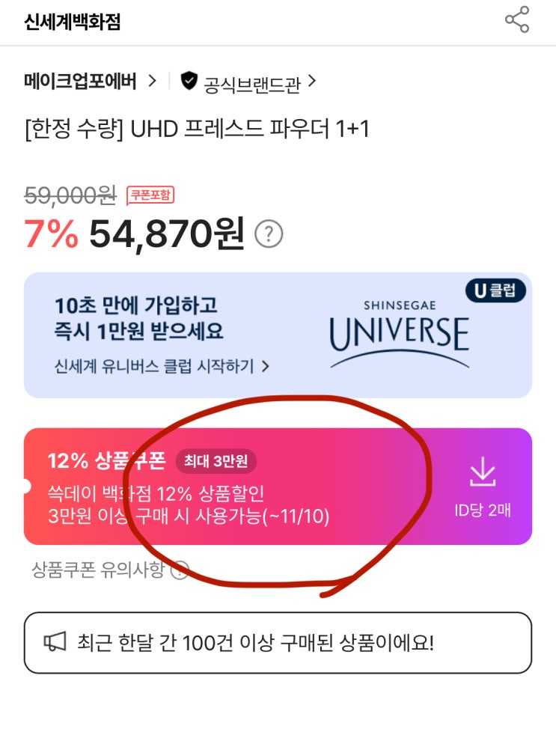The height and width of the screenshot is (756, 556).
Task: Go to 메이크업포에버 brand page
Action: 80,82
